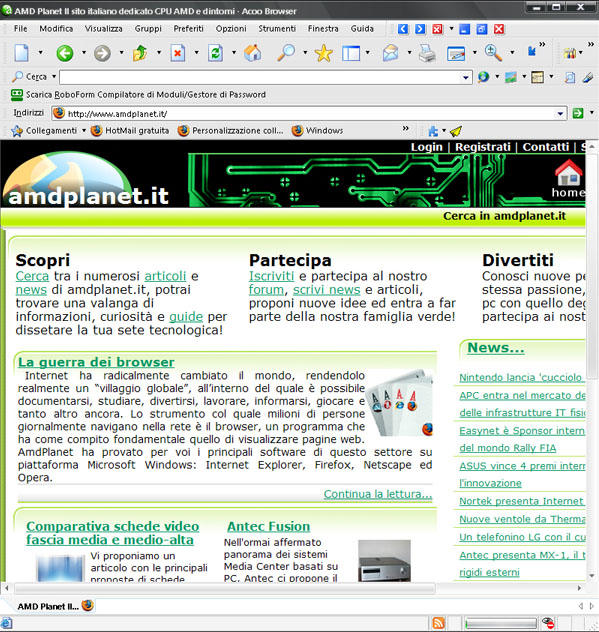Click in the Cerca search input field
Screen dimensions: 599x632
[x=260, y=77]
